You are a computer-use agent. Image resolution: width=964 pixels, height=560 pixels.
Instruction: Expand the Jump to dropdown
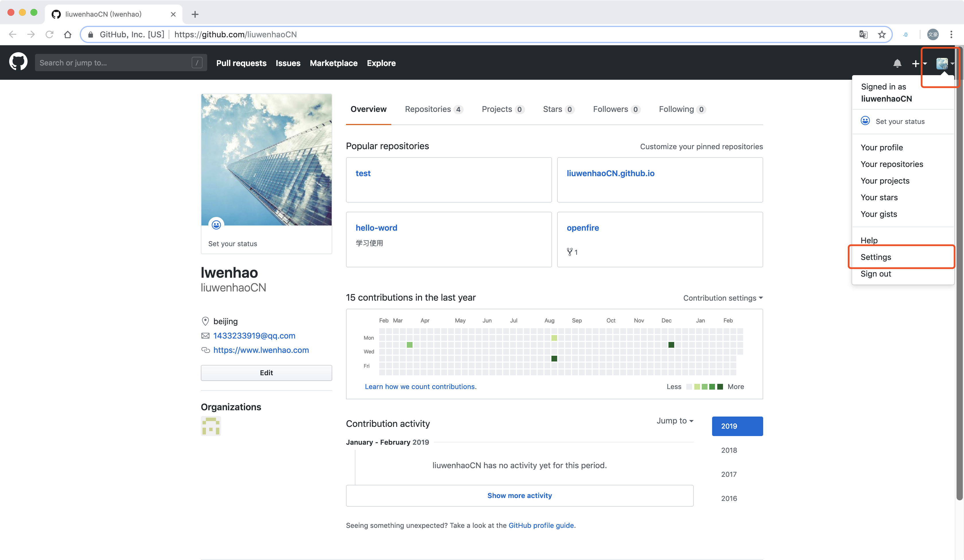click(x=675, y=420)
